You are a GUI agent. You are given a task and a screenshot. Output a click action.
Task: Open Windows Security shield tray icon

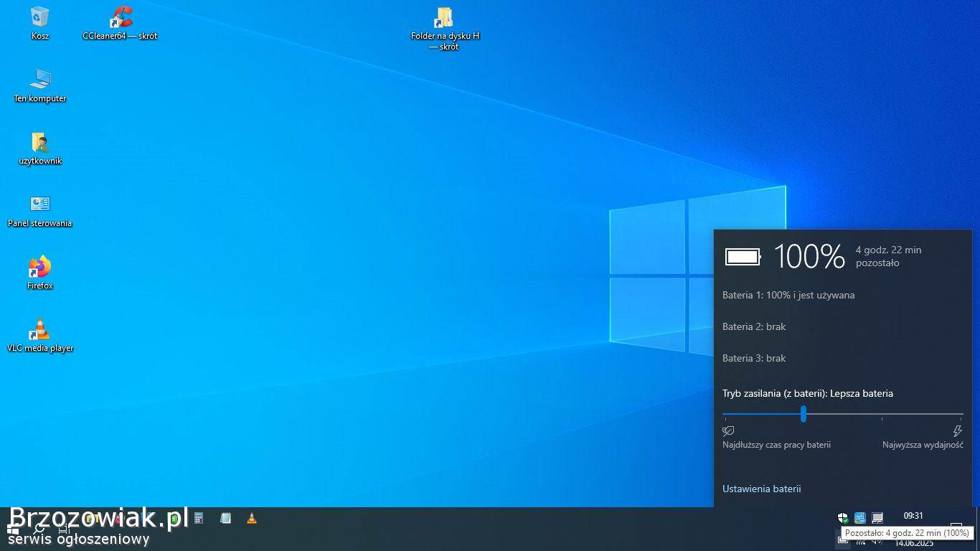tap(843, 517)
